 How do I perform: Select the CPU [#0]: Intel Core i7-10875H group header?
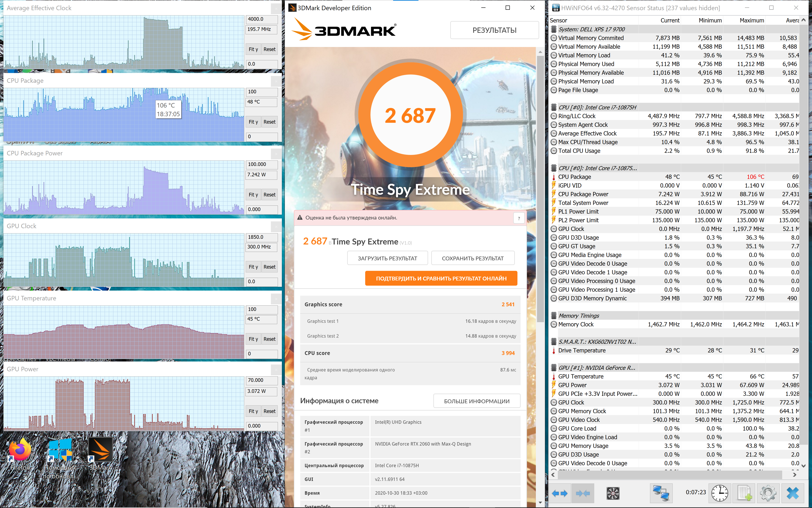[x=674, y=107]
